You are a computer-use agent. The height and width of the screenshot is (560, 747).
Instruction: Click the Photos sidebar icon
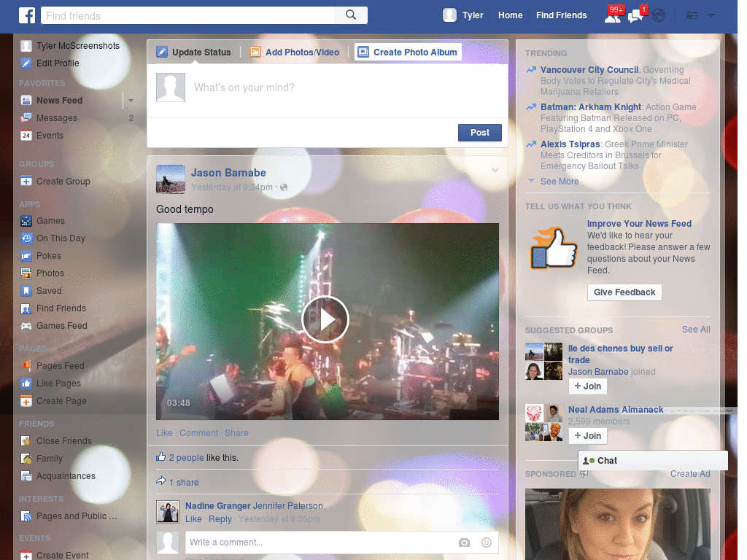click(x=26, y=273)
